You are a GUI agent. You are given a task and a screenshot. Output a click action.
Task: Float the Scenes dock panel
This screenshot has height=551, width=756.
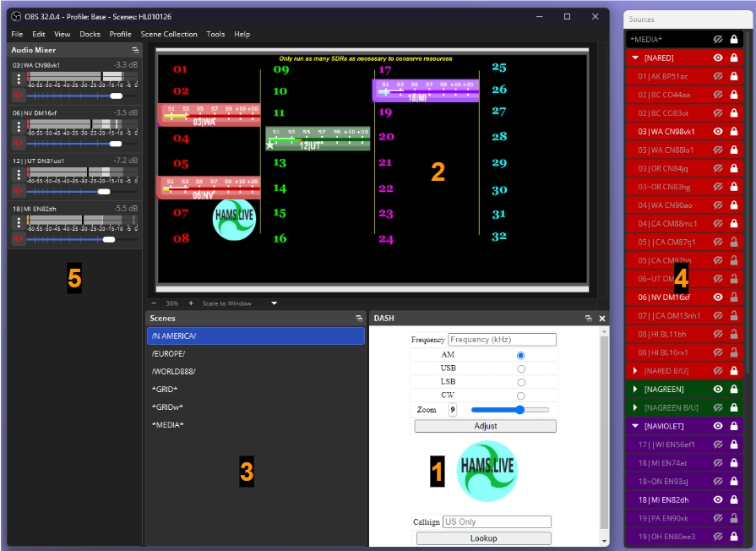pyautogui.click(x=358, y=319)
